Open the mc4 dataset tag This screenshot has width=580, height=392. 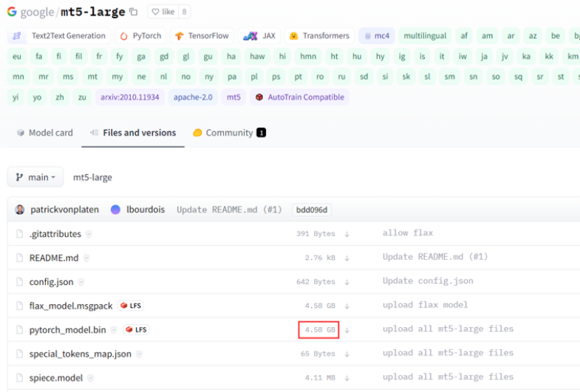pos(377,36)
